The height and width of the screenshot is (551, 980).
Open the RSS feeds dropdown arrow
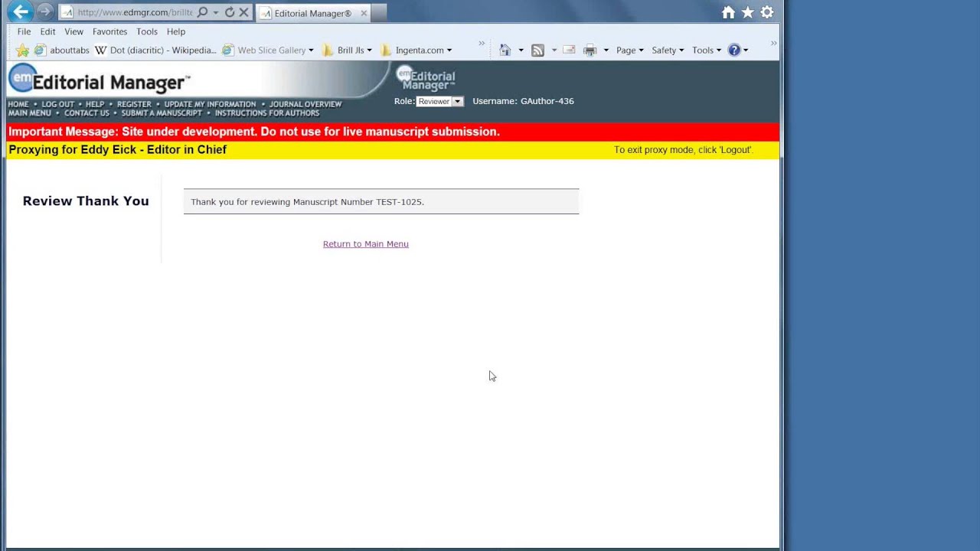coord(554,51)
